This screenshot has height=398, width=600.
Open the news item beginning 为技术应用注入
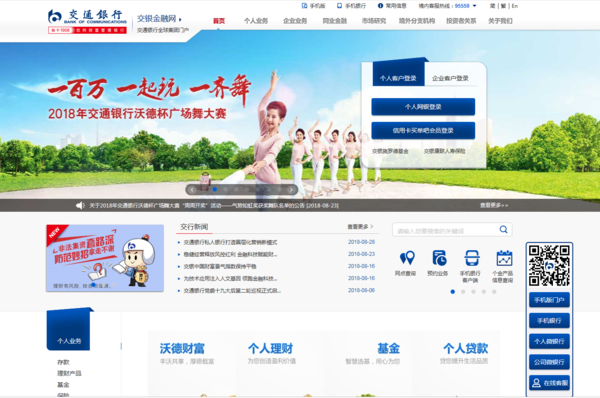tap(230, 278)
